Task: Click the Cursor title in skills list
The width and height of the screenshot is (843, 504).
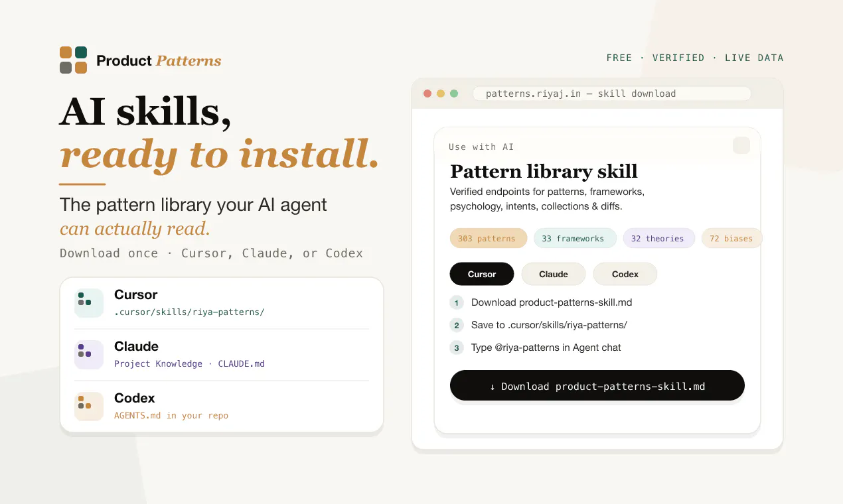Action: pyautogui.click(x=135, y=294)
